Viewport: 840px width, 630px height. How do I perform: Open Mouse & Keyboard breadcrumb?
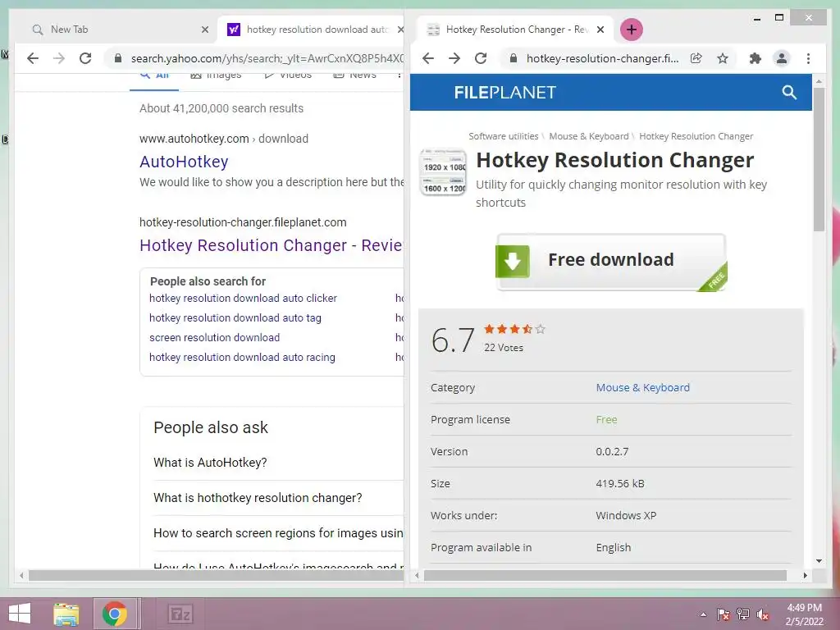tap(589, 137)
